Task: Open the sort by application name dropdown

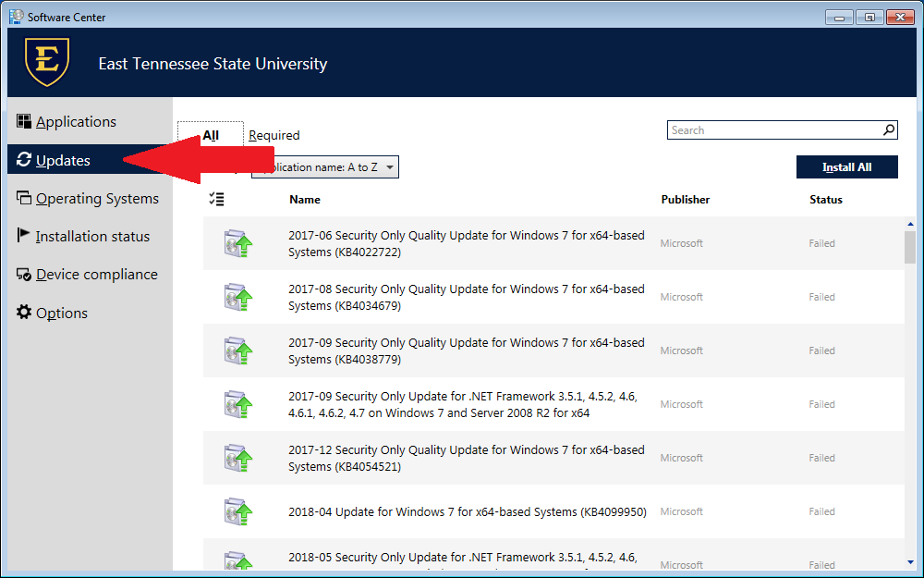Action: click(325, 167)
